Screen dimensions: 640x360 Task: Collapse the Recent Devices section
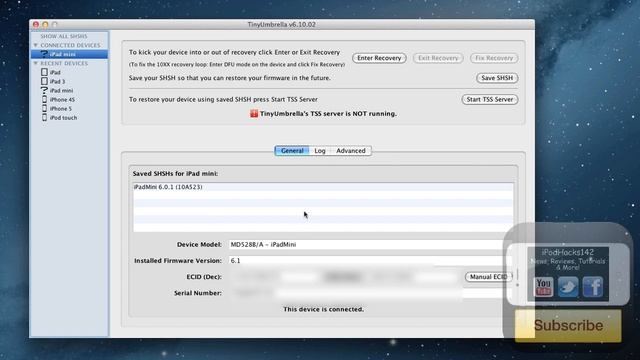tap(36, 63)
